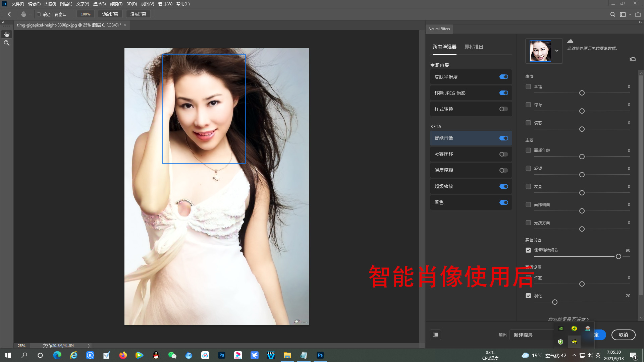Open the 窗口(W) menu
The image size is (644, 362).
(x=165, y=4)
